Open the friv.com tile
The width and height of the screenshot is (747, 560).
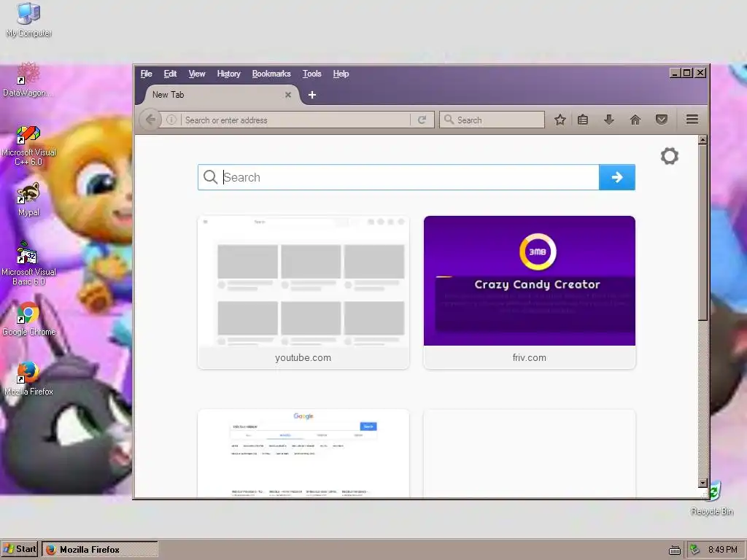click(530, 292)
